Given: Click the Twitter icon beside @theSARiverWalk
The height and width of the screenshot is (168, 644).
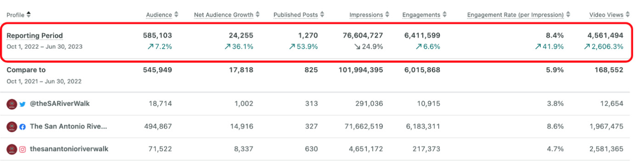Looking at the screenshot, I should [x=22, y=104].
